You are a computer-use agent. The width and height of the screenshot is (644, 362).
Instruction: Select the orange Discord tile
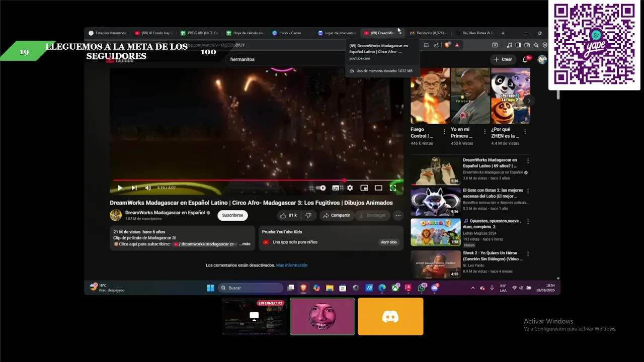390,316
